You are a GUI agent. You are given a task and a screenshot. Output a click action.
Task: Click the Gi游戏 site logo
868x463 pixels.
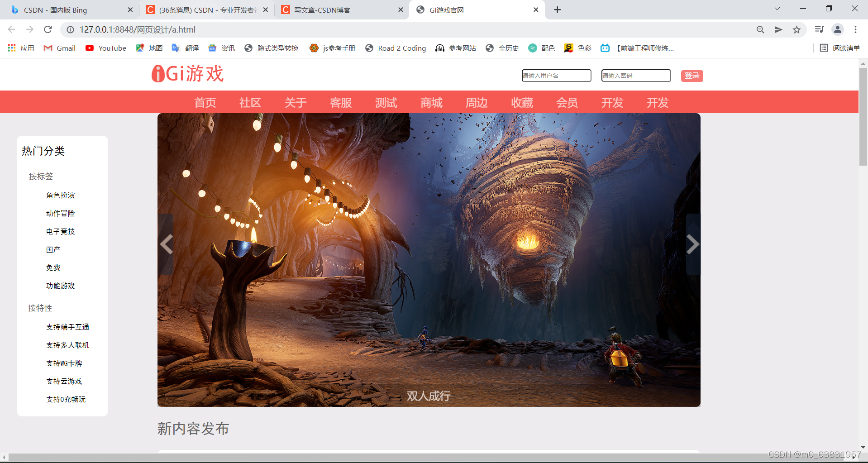pos(188,74)
